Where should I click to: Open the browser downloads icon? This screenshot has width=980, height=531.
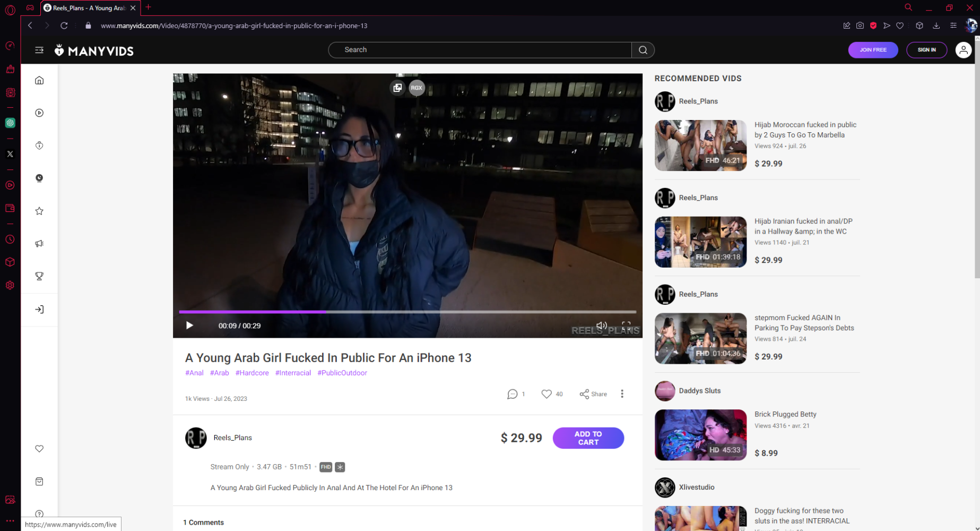(x=936, y=25)
